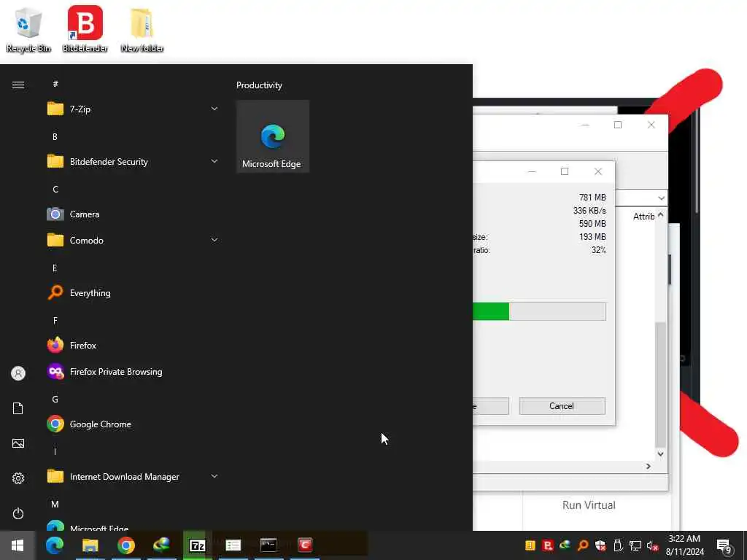Click the B letter group header
747x560 pixels.
pyautogui.click(x=55, y=136)
